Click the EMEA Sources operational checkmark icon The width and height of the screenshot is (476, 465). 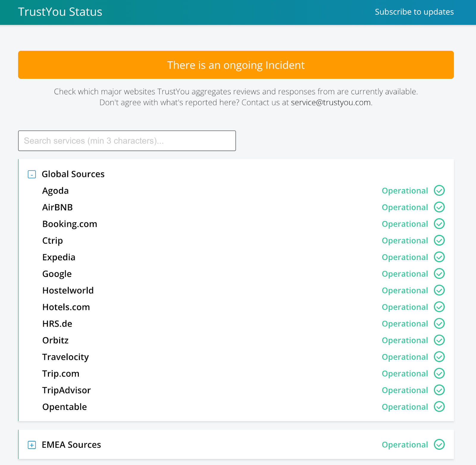pyautogui.click(x=439, y=444)
